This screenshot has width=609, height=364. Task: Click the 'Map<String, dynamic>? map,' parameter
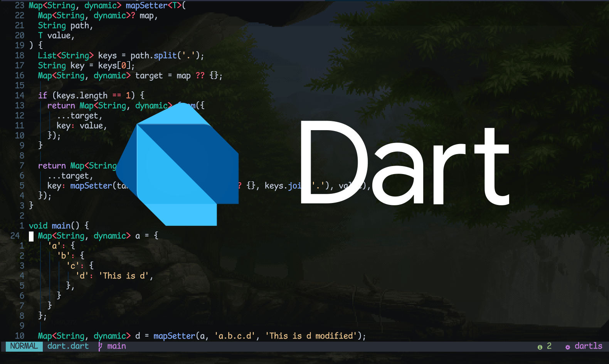(x=98, y=16)
